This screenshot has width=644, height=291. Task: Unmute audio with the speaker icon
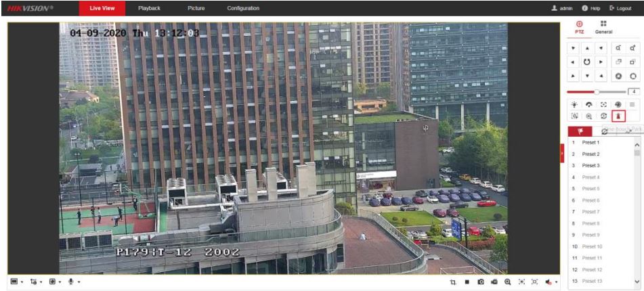549,282
